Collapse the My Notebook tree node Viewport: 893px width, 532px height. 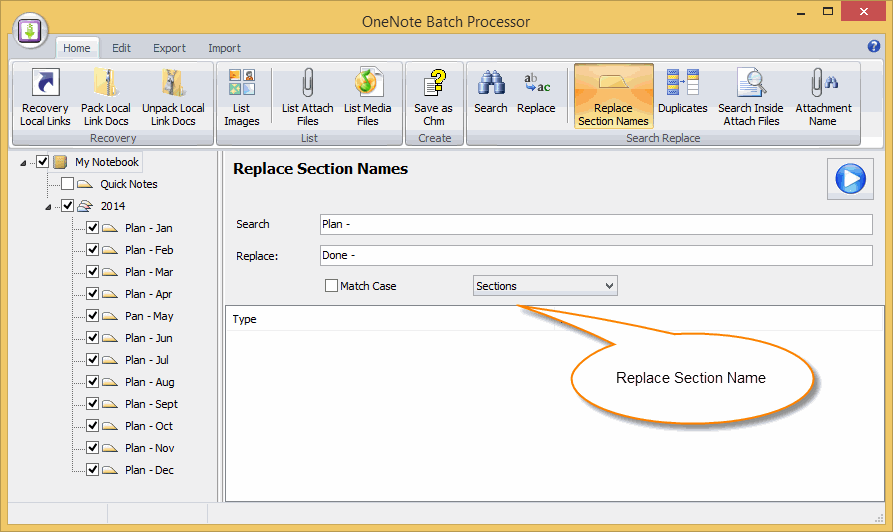(23, 163)
